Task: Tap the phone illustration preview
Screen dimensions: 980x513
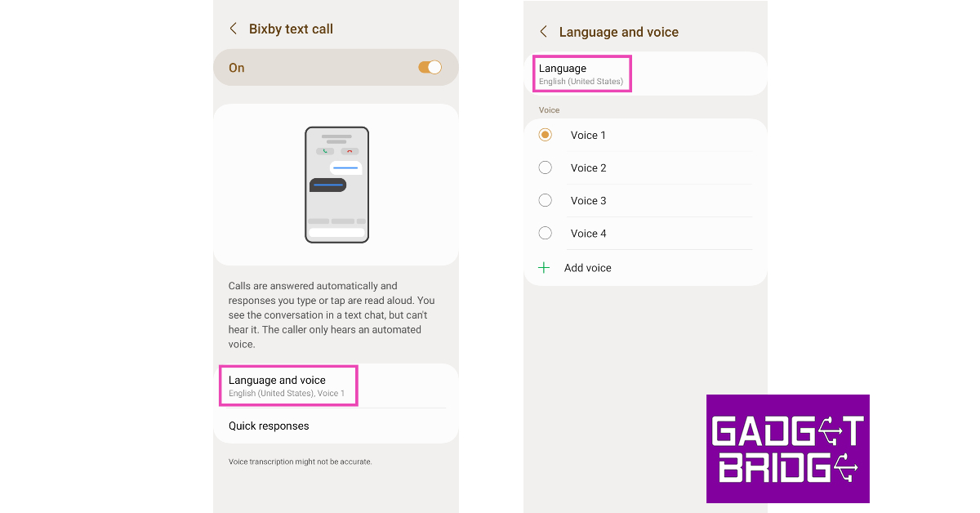Action: [336, 185]
